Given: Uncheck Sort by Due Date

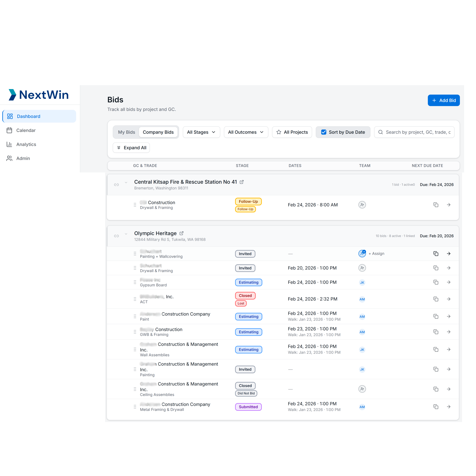Looking at the screenshot, I should 324,132.
